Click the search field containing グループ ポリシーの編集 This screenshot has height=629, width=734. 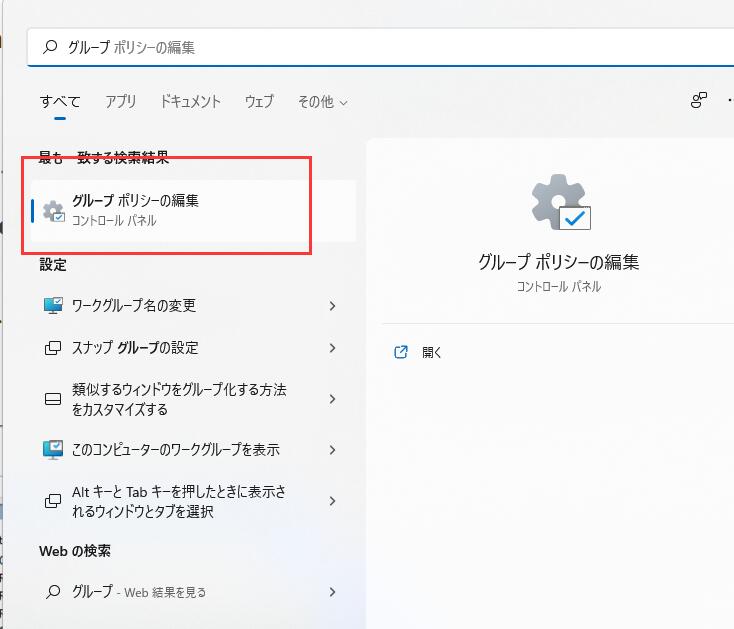(380, 47)
